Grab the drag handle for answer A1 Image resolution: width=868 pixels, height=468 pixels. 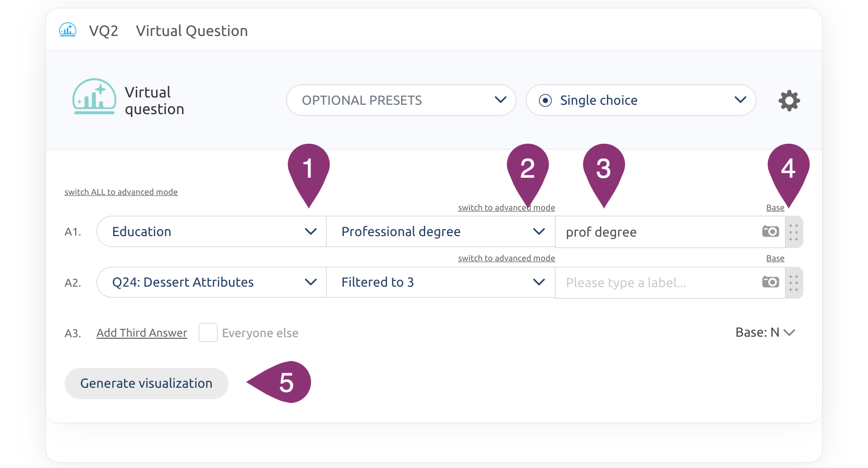click(x=794, y=232)
